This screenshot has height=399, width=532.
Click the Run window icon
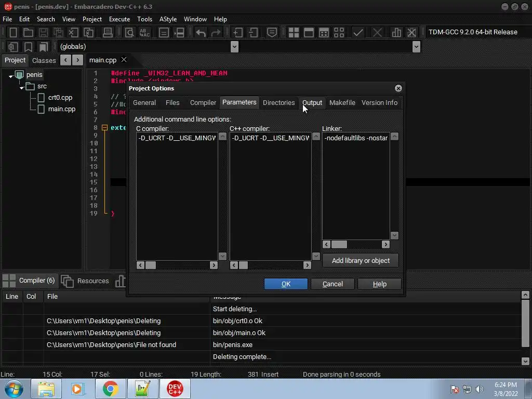(x=309, y=33)
